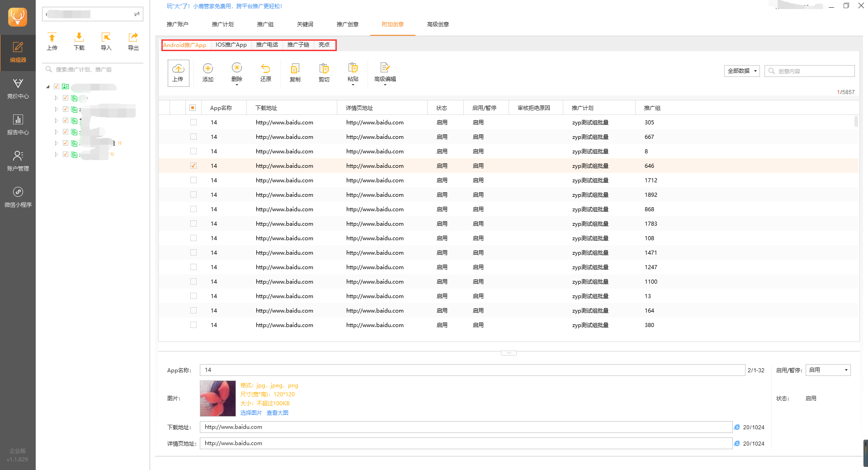Click the 查看大图 link
The image size is (868, 470).
tap(278, 413)
